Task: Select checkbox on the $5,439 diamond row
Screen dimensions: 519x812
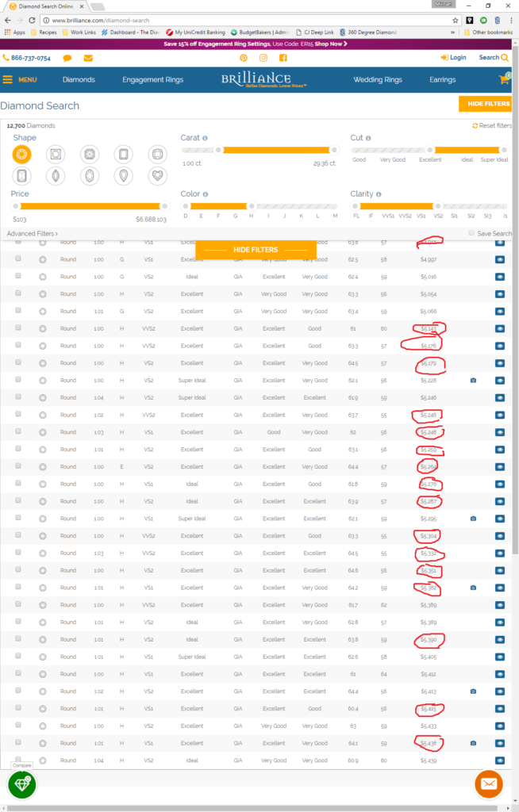Action: point(18,760)
